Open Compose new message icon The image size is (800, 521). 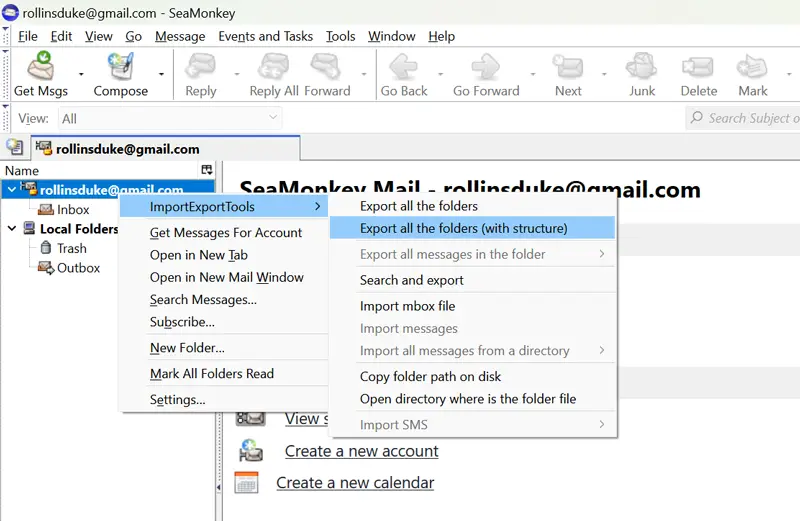pos(120,66)
